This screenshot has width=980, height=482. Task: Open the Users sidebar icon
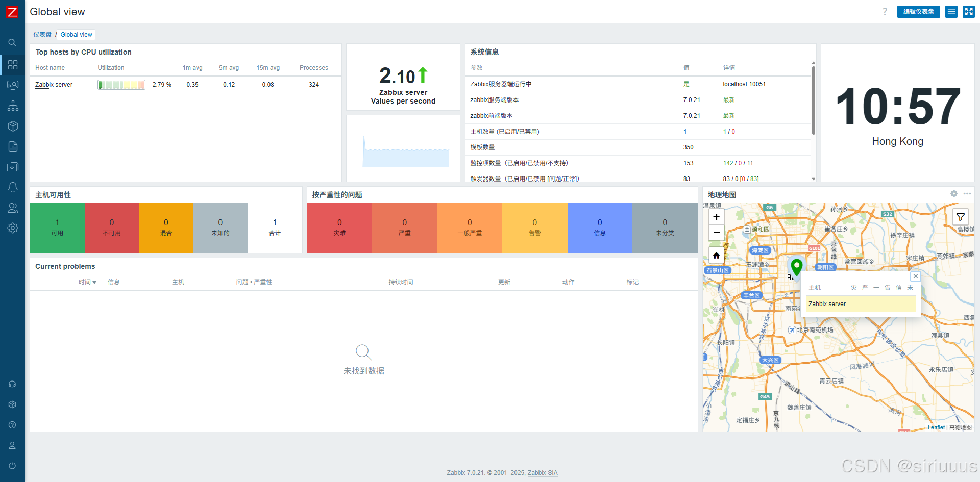click(13, 208)
